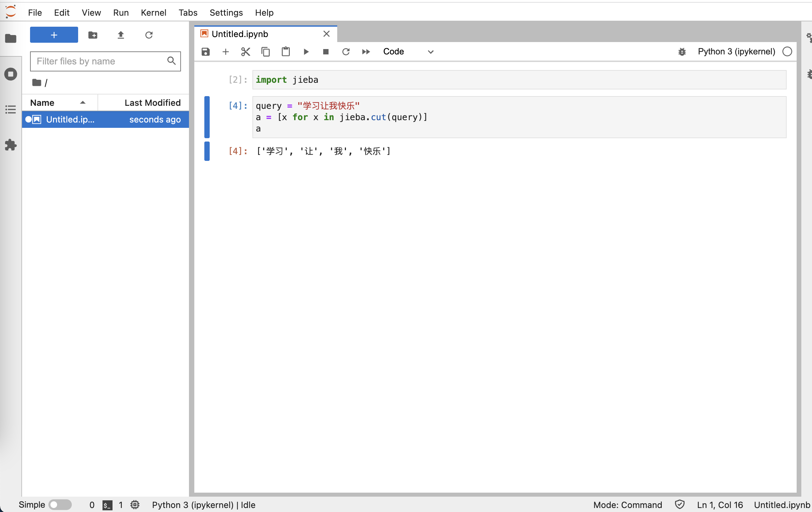Click the Untitled.ipynb file in sidebar
This screenshot has width=812, height=512.
(x=70, y=119)
